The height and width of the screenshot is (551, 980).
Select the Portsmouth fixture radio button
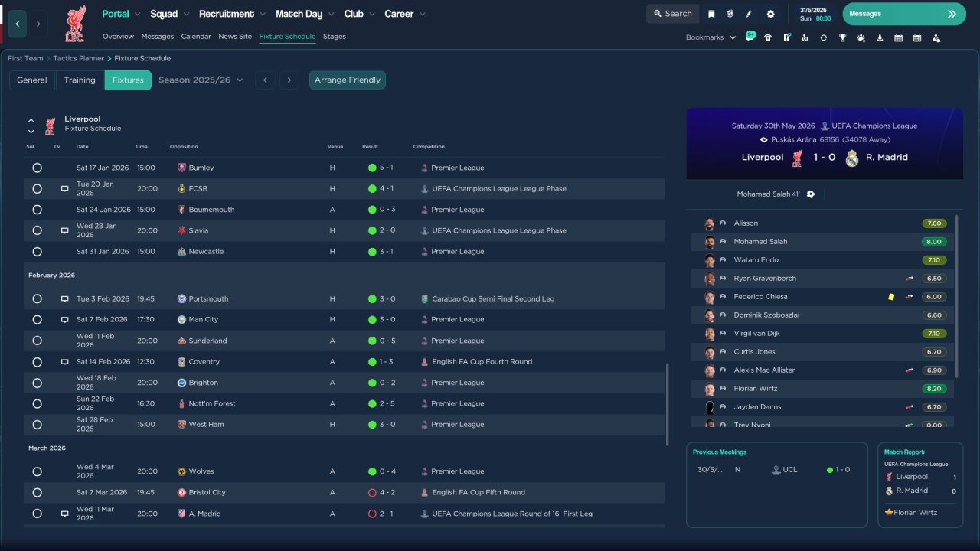37,299
